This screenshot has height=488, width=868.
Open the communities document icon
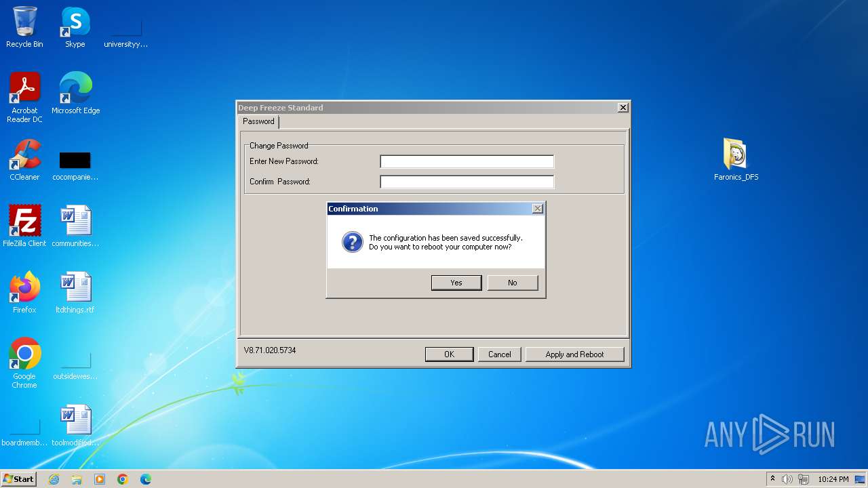click(75, 226)
